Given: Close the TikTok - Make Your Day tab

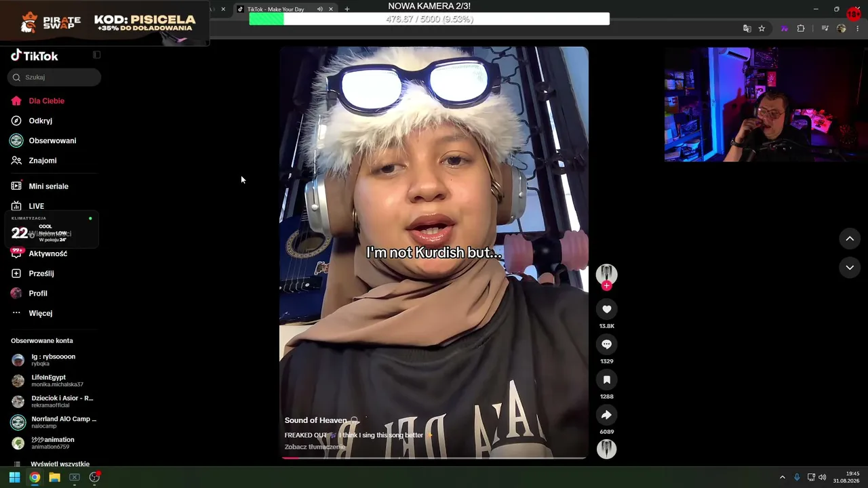Looking at the screenshot, I should click(331, 9).
